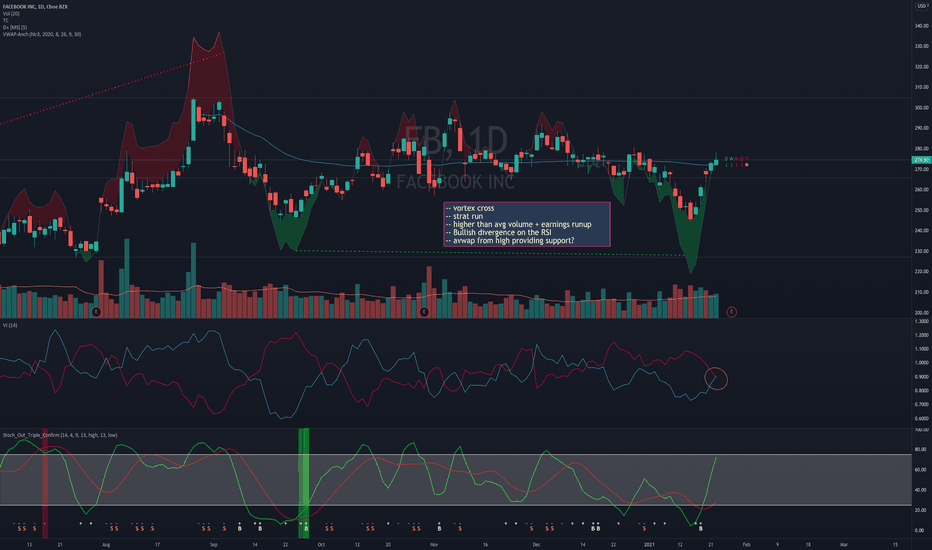Viewport: 932px width, 550px height.
Task: Click the current price label 274.50
Action: click(x=921, y=160)
